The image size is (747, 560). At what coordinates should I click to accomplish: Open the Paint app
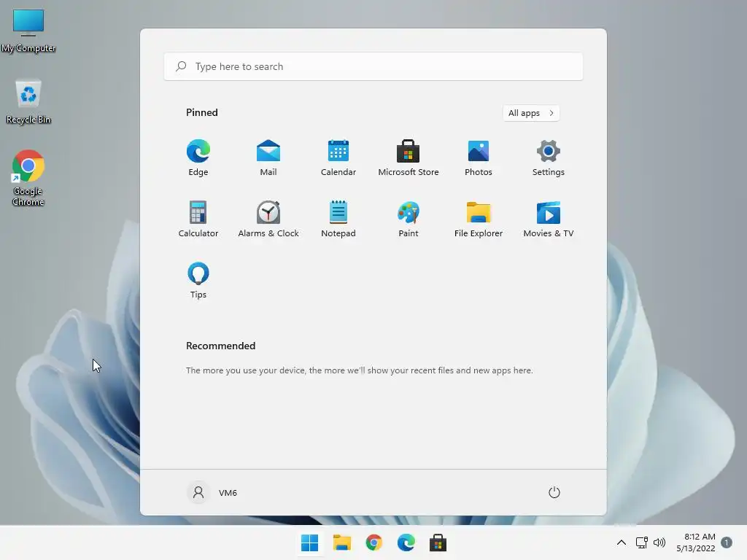409,219
